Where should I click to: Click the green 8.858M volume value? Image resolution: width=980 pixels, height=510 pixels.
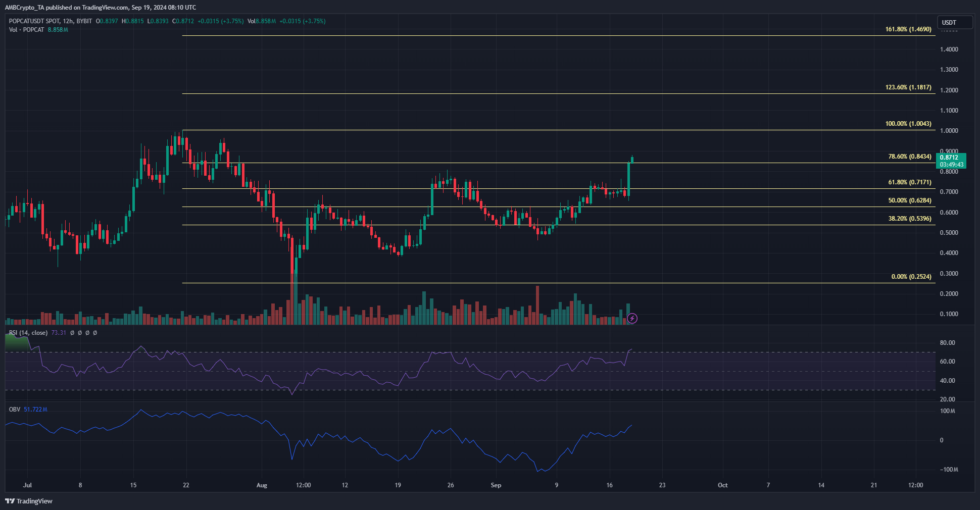(58, 30)
